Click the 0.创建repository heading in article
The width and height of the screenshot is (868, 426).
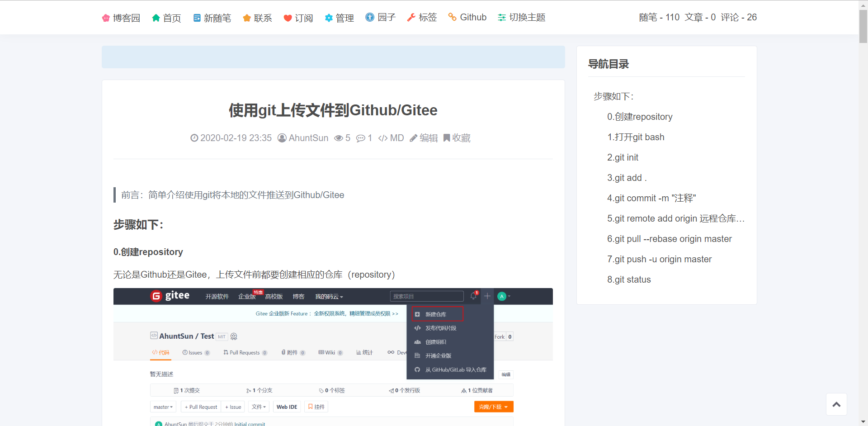[x=148, y=252]
